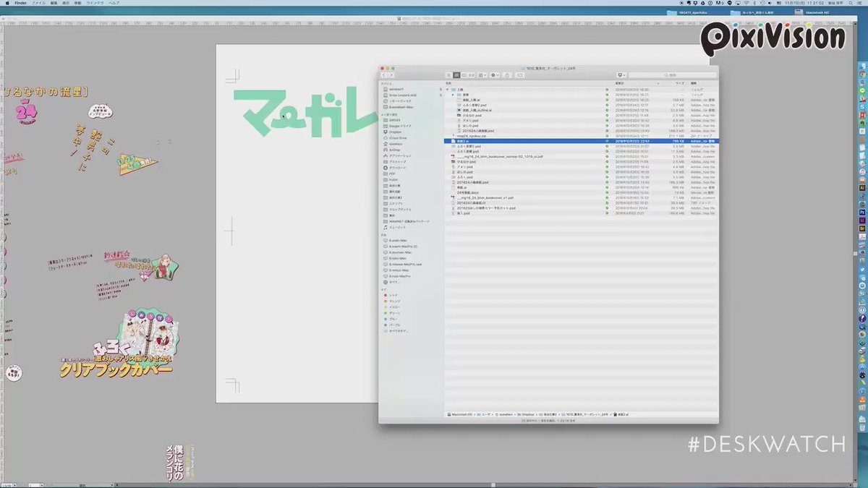Open the Apple menu

6,3
